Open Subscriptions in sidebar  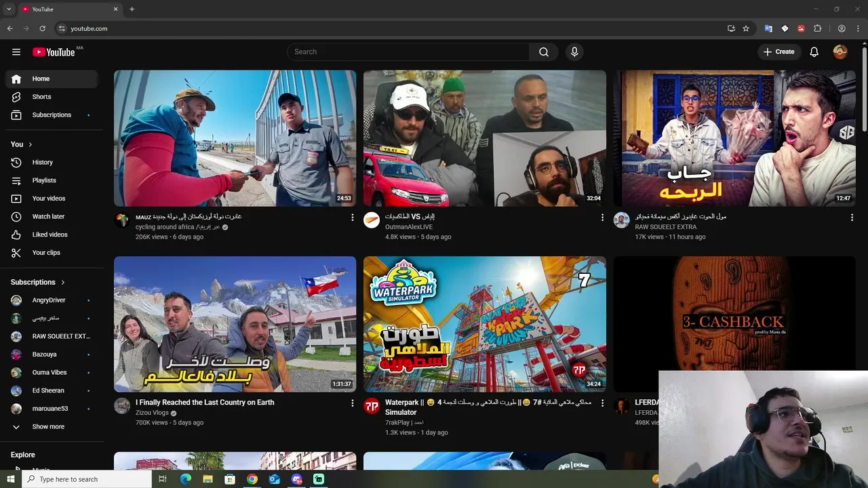[52, 115]
